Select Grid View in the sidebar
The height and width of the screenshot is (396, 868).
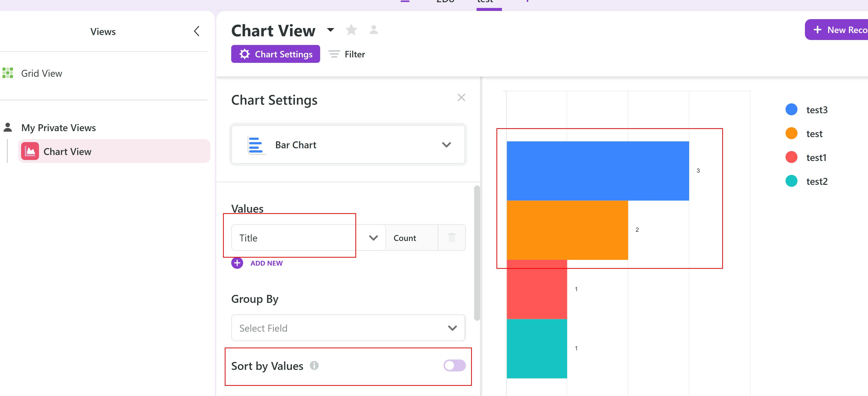(41, 74)
